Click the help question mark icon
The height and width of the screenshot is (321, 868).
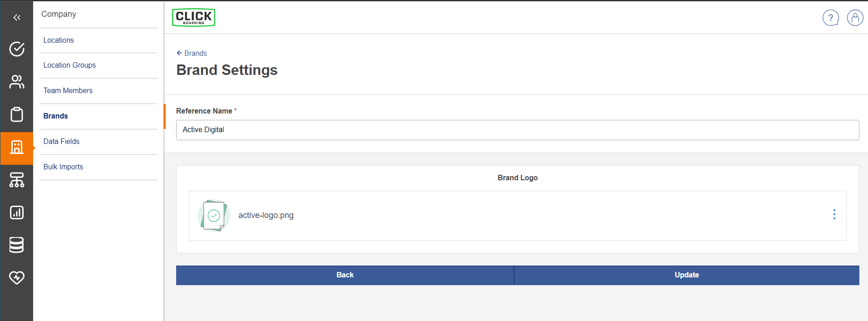tap(830, 18)
